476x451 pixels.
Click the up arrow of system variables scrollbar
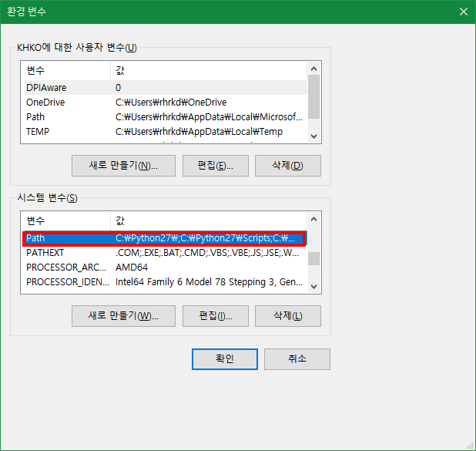[314, 219]
